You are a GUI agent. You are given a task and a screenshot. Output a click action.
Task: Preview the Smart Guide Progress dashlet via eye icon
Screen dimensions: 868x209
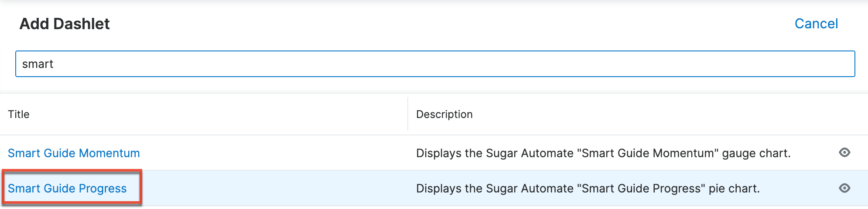click(x=844, y=188)
